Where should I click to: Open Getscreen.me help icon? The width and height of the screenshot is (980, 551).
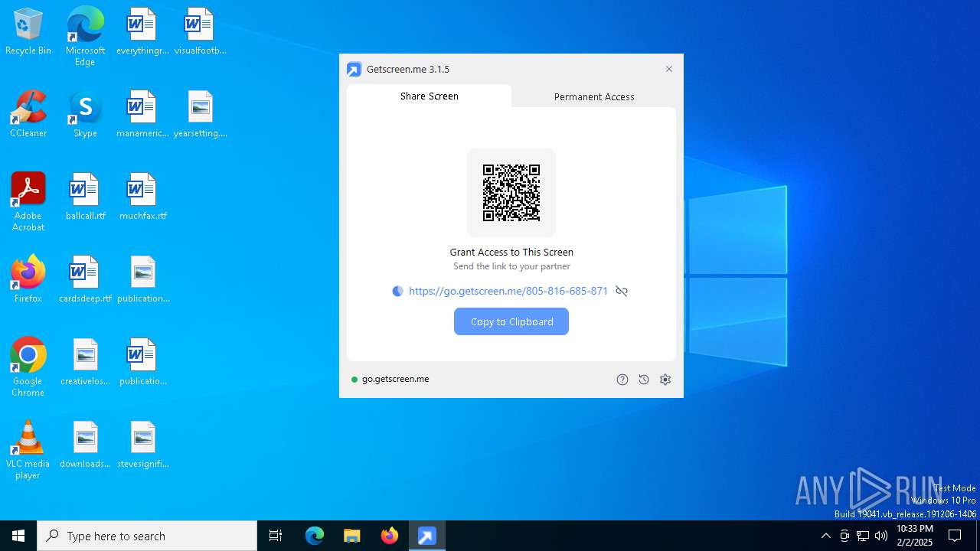coord(622,380)
